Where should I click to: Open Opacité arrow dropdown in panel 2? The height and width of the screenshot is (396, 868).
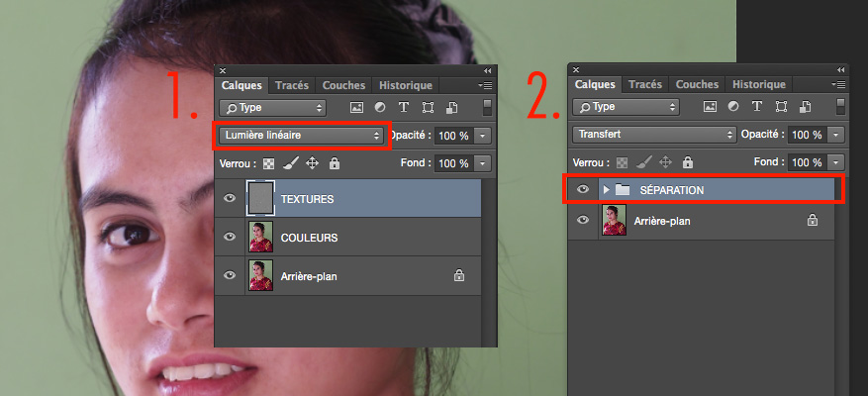click(x=836, y=135)
